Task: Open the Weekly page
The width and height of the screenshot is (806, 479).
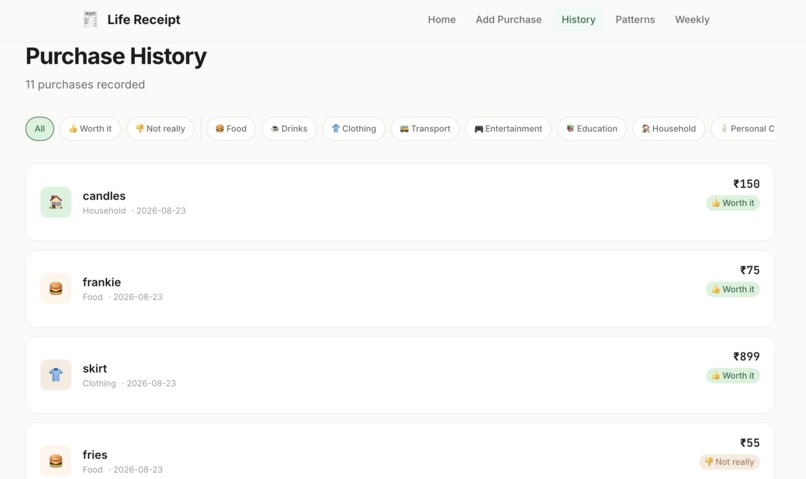Action: (692, 20)
